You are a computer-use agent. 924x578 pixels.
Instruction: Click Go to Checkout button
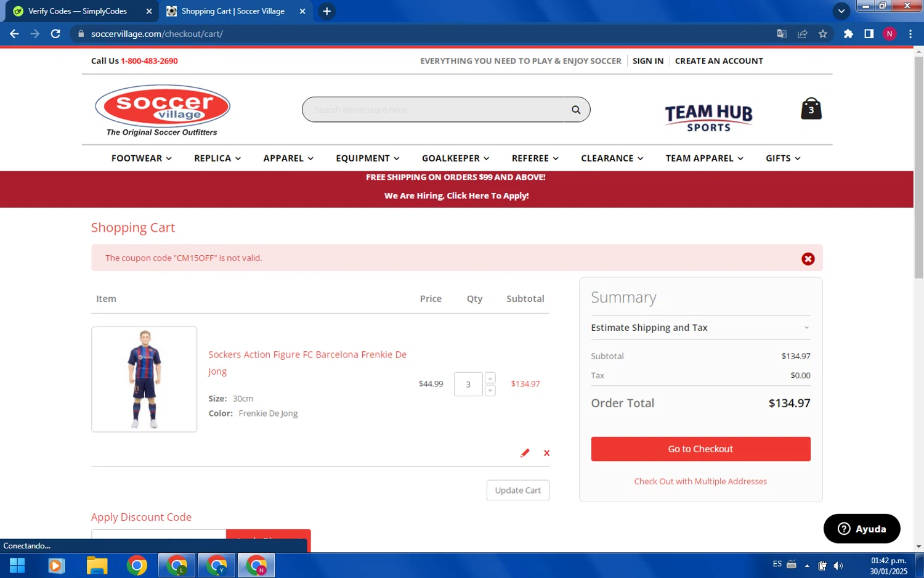coord(700,449)
